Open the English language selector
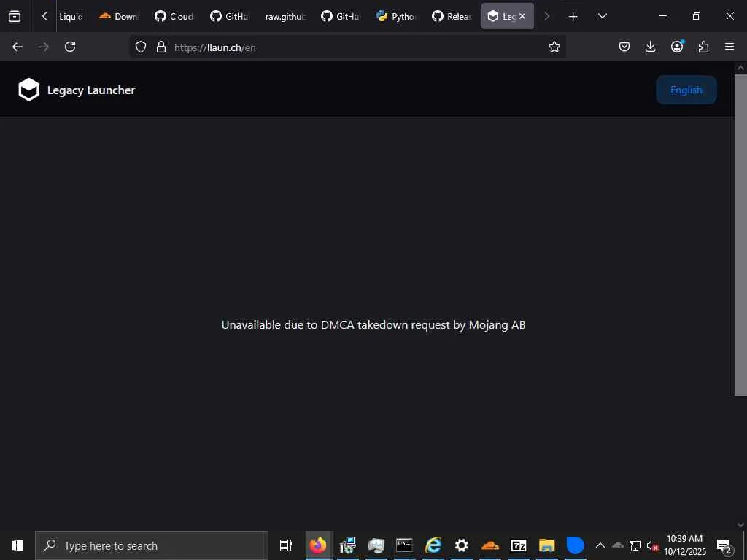 coord(686,90)
